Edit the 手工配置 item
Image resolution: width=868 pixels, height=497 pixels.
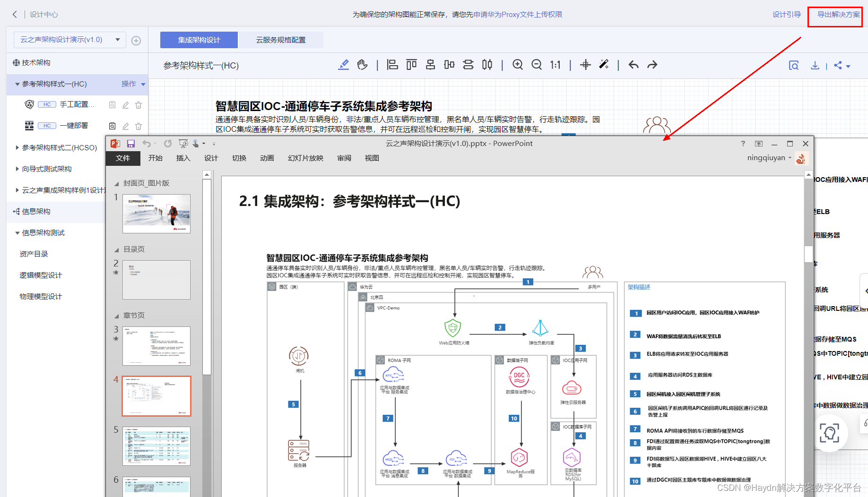[x=125, y=105]
